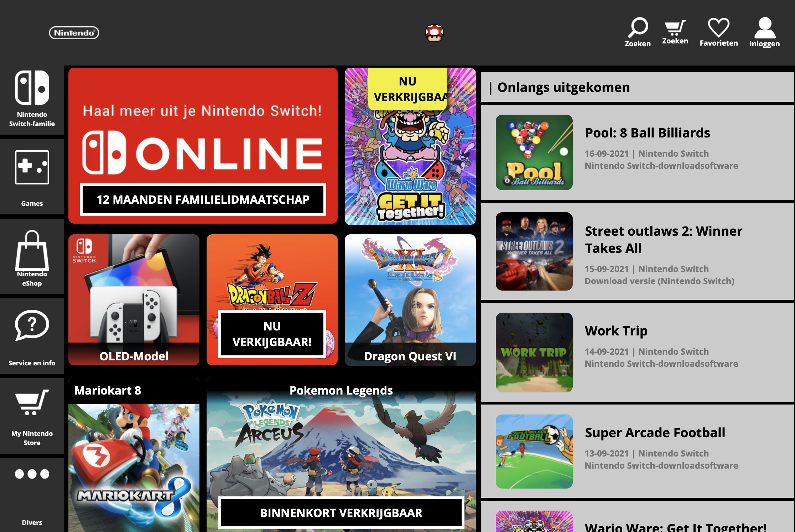Open the Dragon Quest VI tile
The height and width of the screenshot is (532, 795).
410,300
